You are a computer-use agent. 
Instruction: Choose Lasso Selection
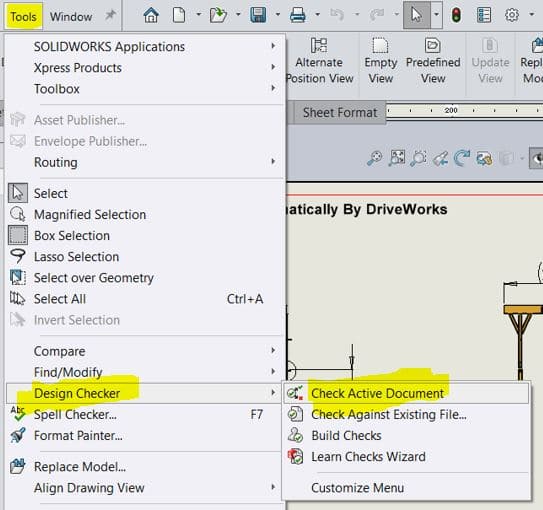(x=145, y=257)
